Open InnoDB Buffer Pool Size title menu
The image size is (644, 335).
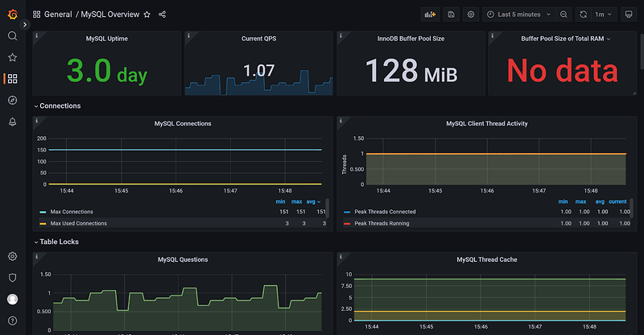coord(411,39)
